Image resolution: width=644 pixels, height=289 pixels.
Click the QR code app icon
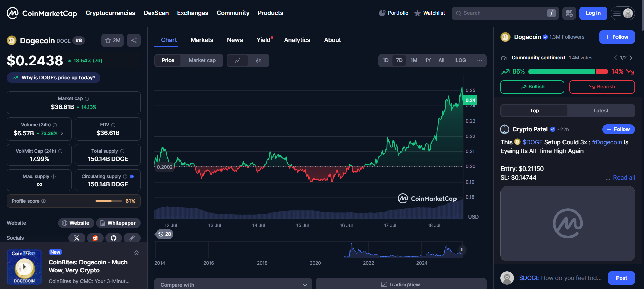(x=569, y=13)
